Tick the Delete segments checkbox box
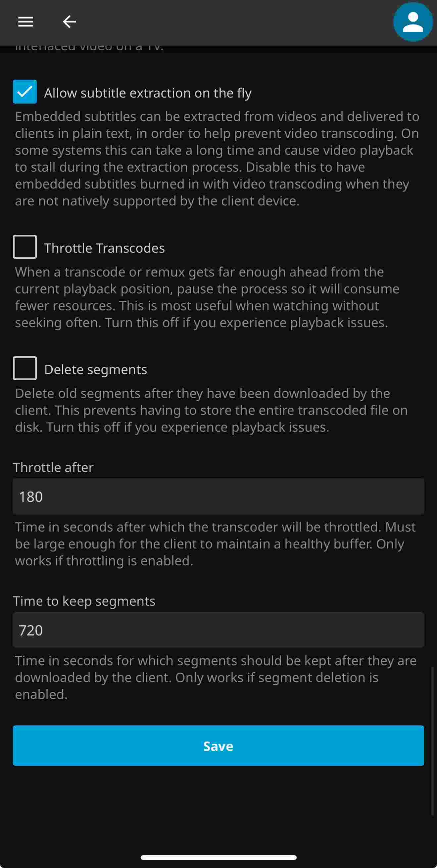The image size is (437, 868). tap(25, 368)
